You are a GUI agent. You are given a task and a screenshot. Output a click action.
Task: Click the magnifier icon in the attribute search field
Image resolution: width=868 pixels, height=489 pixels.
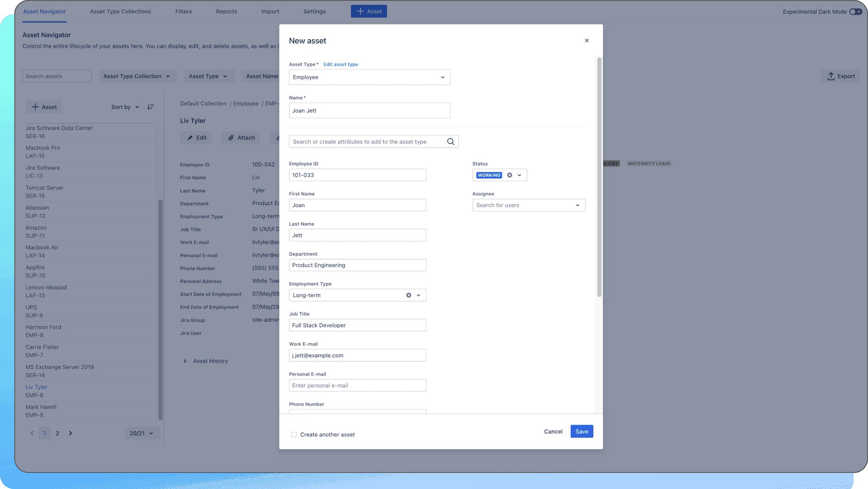pos(451,141)
